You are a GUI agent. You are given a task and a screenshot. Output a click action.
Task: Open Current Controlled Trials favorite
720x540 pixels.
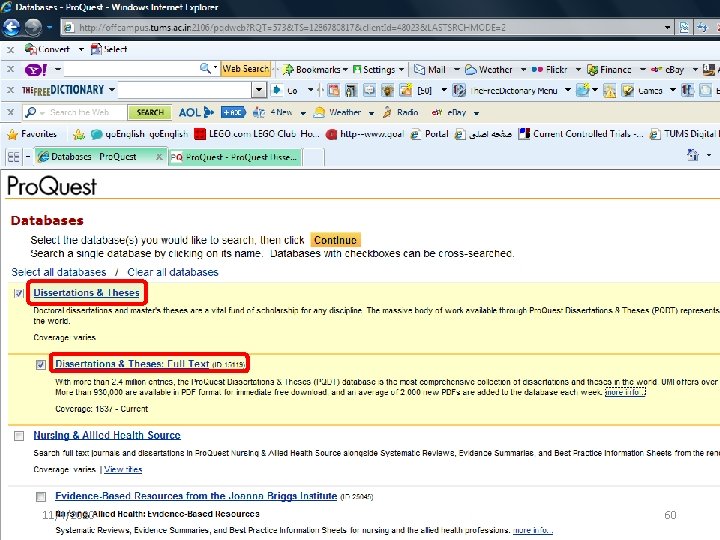(x=581, y=134)
